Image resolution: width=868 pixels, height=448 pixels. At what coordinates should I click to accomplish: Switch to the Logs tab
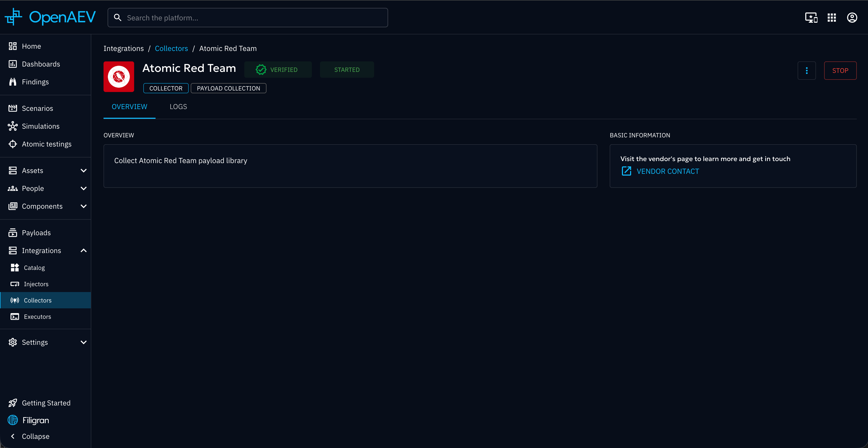pos(178,107)
